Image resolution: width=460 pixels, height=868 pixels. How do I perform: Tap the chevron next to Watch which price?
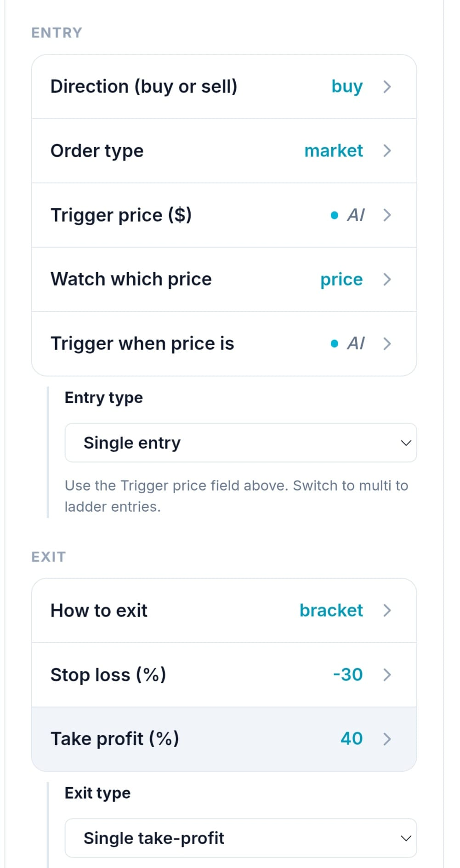[387, 280]
